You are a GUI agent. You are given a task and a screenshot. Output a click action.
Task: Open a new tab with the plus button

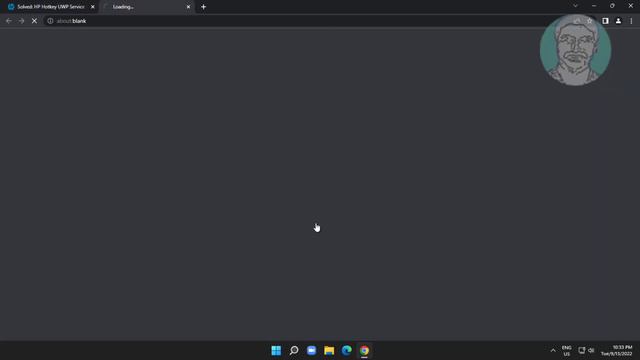[x=203, y=7]
